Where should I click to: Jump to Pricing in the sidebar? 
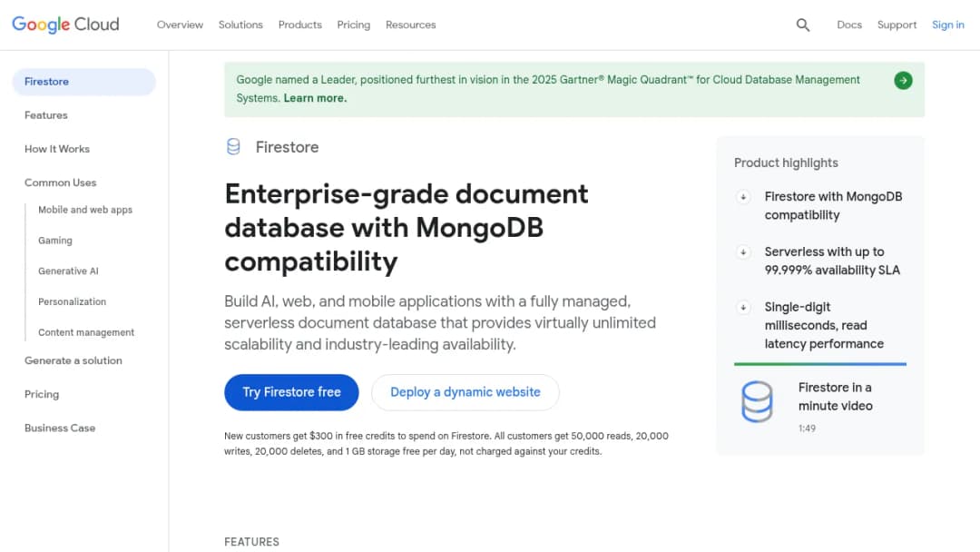pyautogui.click(x=42, y=394)
